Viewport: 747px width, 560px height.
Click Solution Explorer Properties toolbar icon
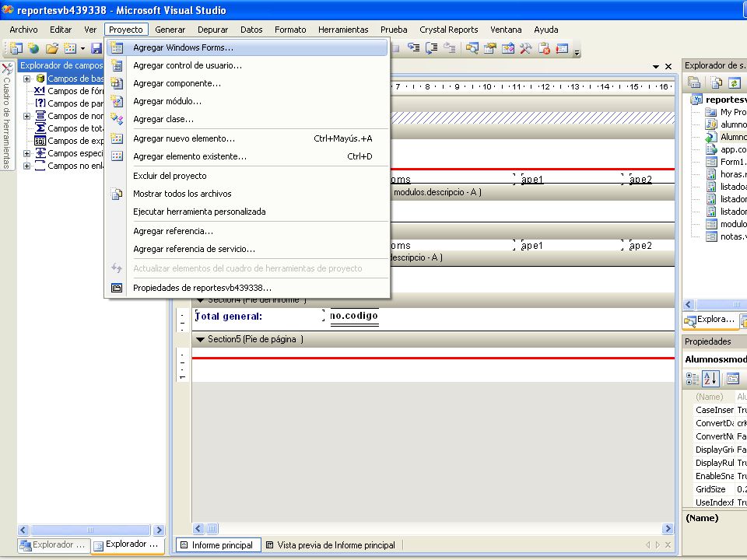tap(694, 83)
